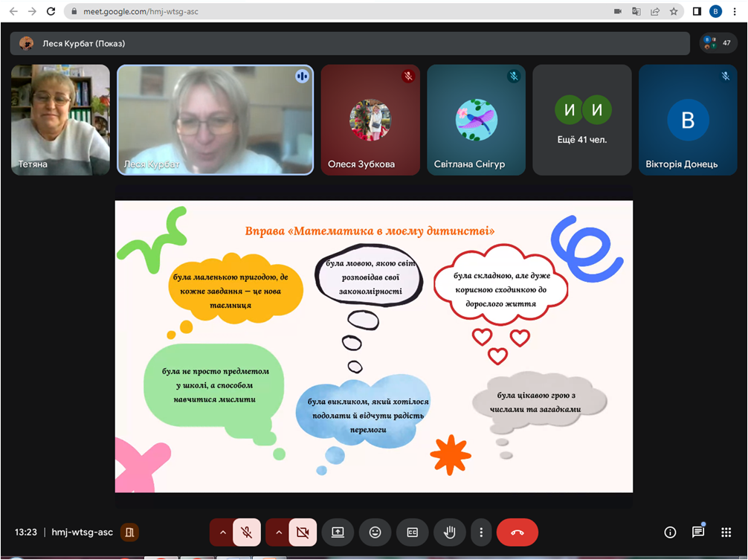The height and width of the screenshot is (560, 748).
Task: Show all 47 participants
Action: click(718, 43)
